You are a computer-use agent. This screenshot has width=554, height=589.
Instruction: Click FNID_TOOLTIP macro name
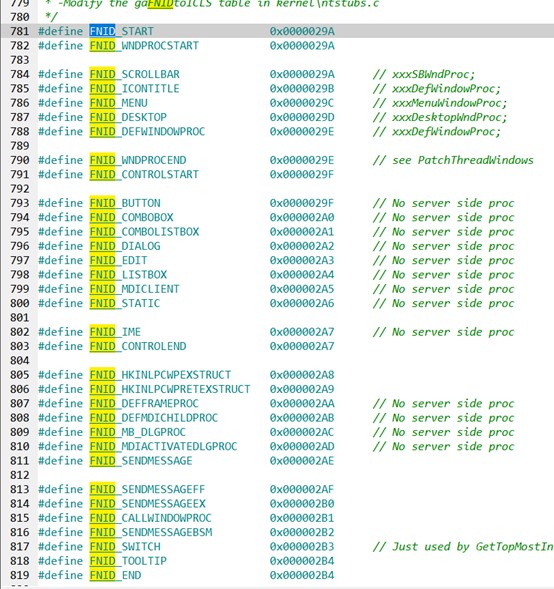128,561
